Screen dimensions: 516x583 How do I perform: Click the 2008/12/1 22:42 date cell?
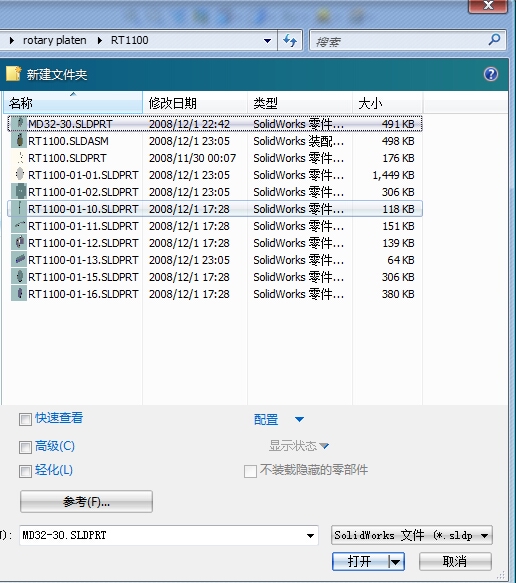point(189,124)
